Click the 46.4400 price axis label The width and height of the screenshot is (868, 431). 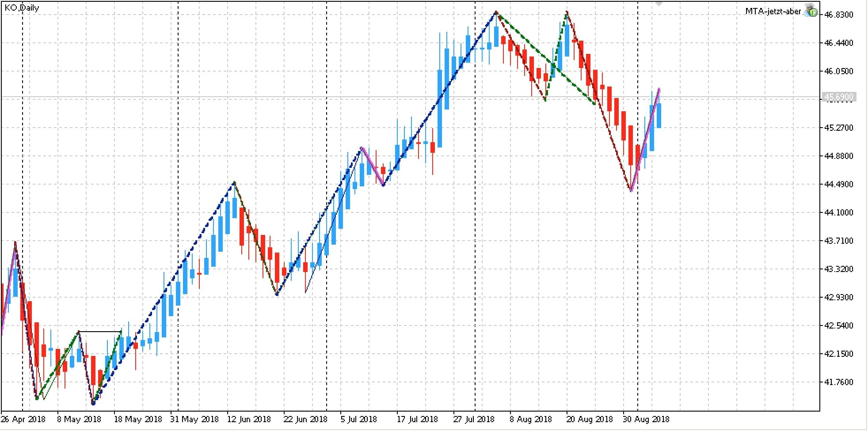839,43
